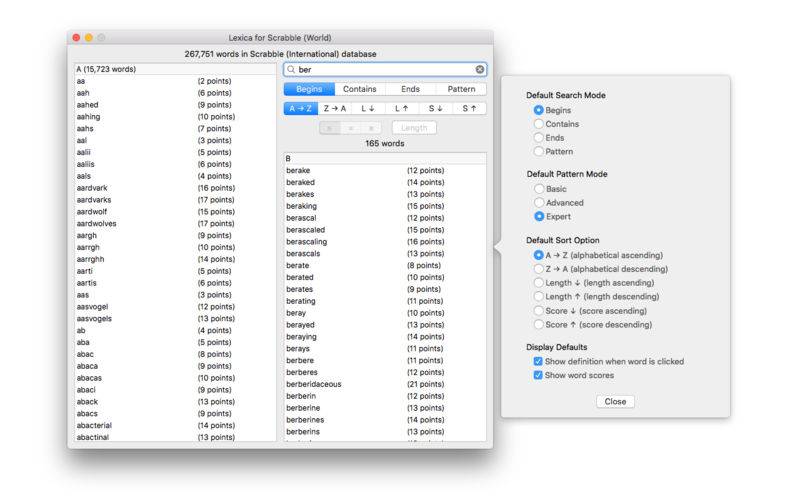Switch to the Contains search tab
This screenshot has width=800, height=500.
click(x=360, y=89)
